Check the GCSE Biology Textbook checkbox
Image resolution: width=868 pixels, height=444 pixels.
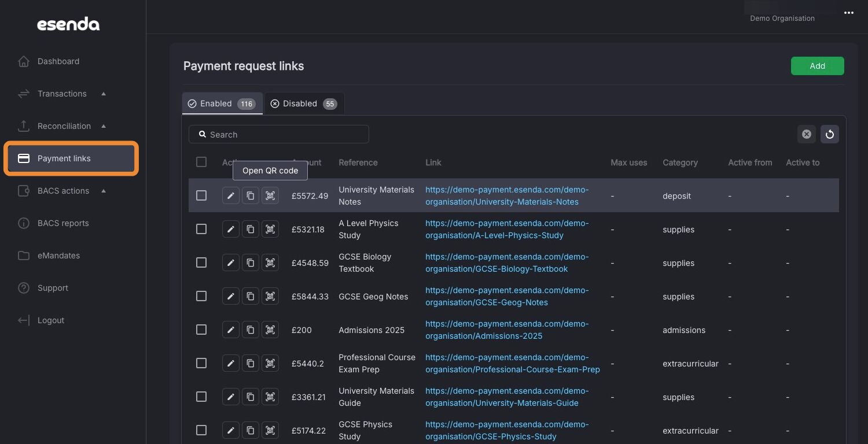tap(201, 263)
